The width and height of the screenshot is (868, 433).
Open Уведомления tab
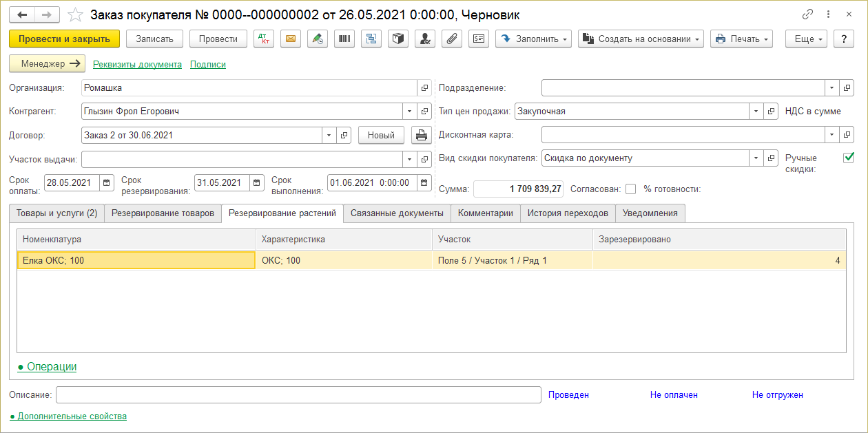tap(650, 213)
